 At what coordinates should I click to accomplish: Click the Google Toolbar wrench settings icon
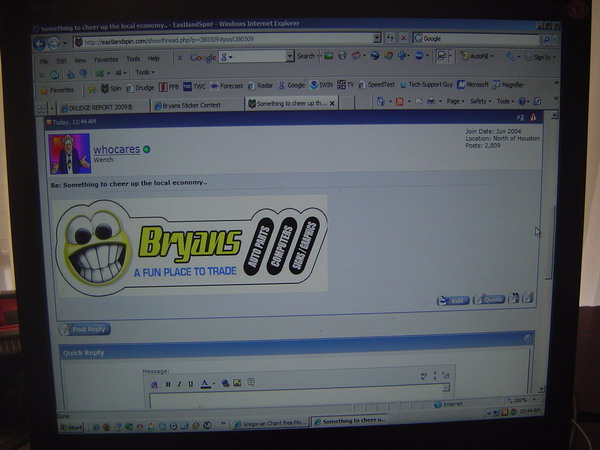pyautogui.click(x=510, y=57)
